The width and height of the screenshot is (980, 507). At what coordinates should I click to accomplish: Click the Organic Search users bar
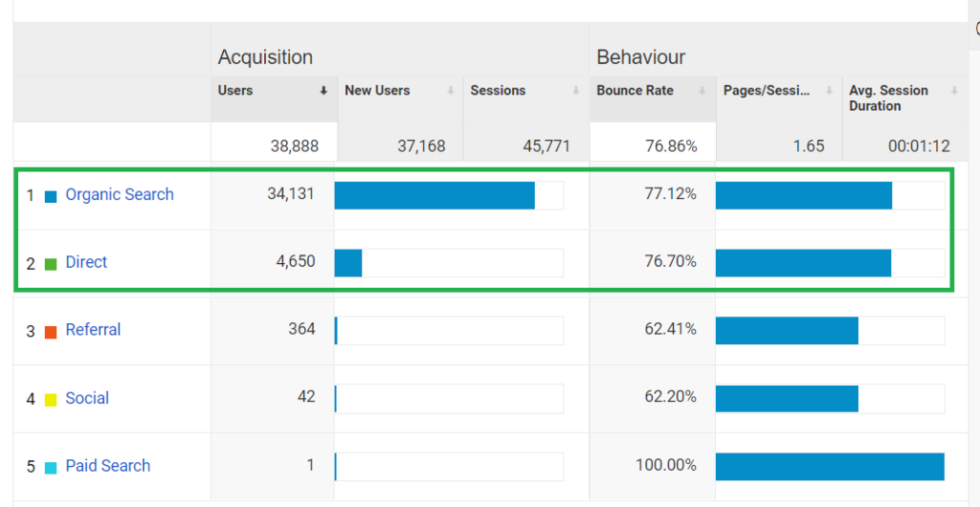[x=434, y=195]
